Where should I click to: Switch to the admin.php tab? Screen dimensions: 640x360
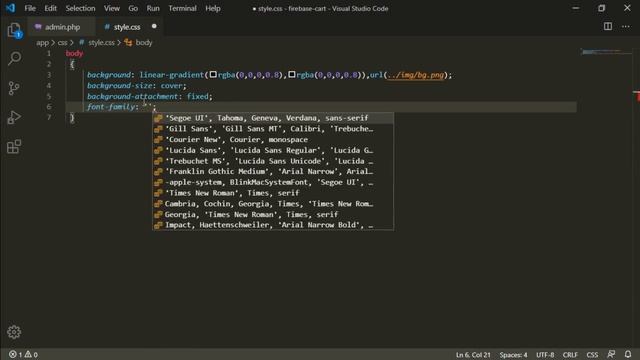(x=62, y=27)
